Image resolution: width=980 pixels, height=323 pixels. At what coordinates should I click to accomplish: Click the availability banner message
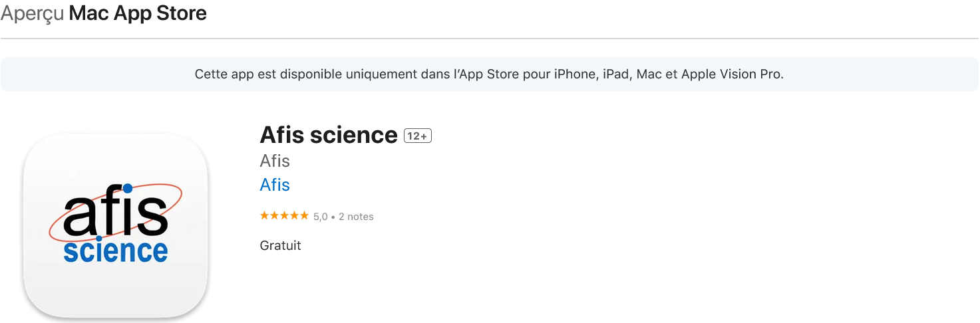point(489,74)
